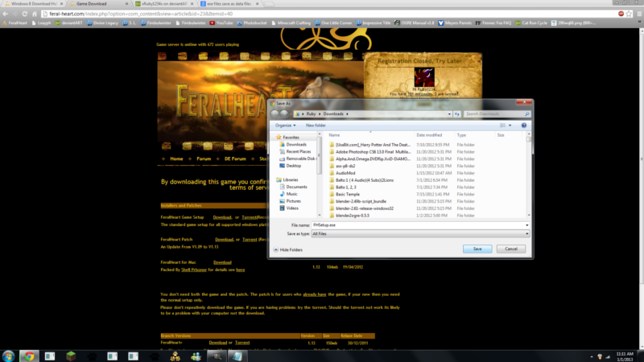Viewport: 644px width, 362px height.
Task: Select Ruby in the breadcrumb path
Action: point(311,113)
